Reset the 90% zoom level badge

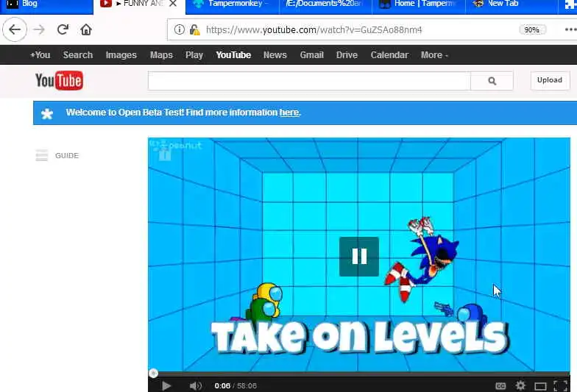coord(531,29)
